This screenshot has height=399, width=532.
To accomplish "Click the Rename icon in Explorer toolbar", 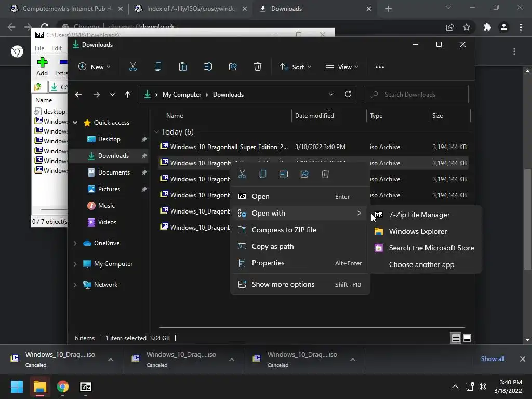I will [208, 67].
